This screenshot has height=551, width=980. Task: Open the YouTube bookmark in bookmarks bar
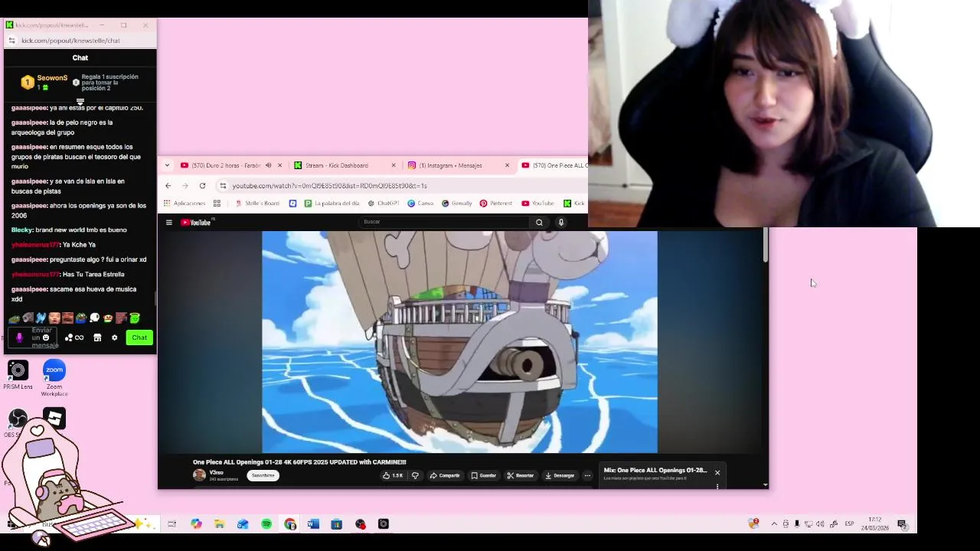[537, 204]
